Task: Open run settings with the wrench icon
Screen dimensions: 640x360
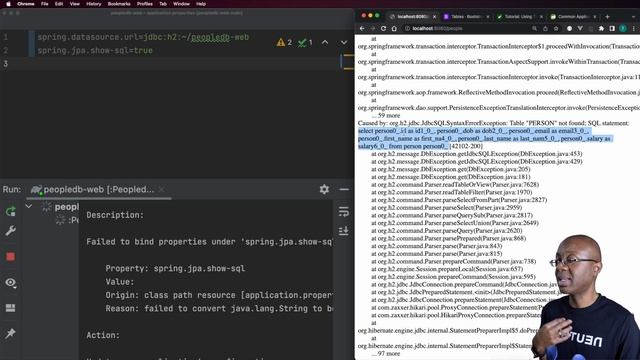Action: point(11,231)
